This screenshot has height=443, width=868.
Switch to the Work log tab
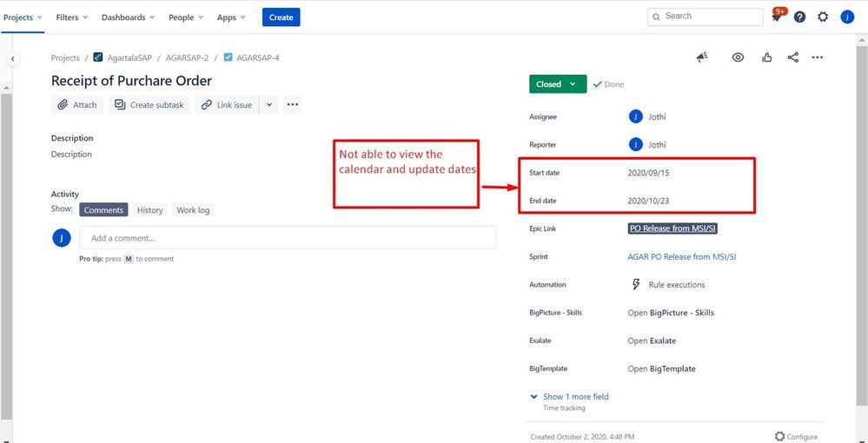pos(193,210)
